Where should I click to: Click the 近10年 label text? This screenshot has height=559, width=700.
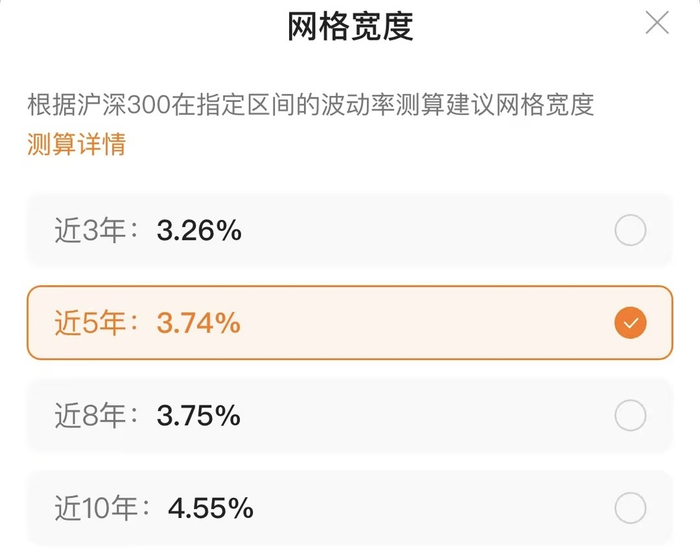click(96, 508)
